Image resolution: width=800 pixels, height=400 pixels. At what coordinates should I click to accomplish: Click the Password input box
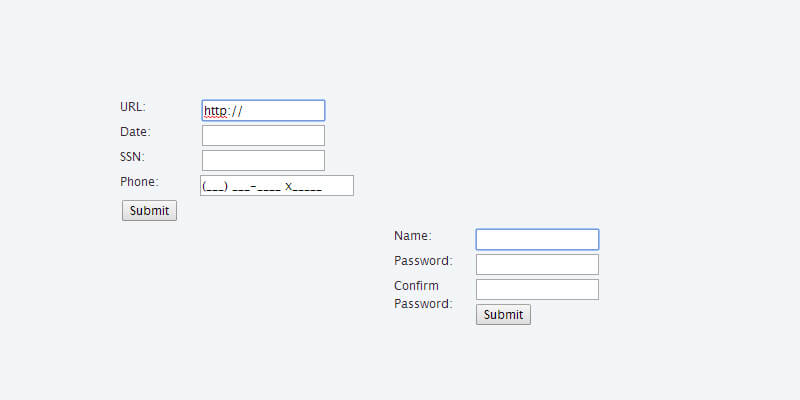pos(537,264)
